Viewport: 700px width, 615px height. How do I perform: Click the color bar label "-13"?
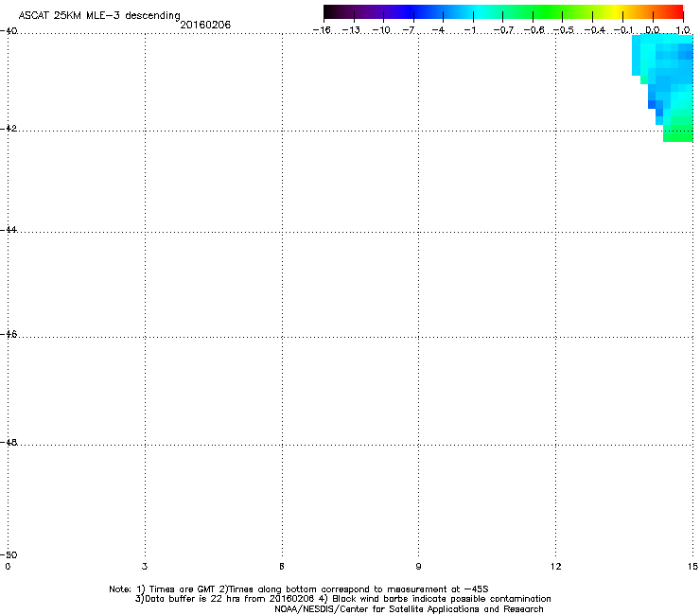click(x=351, y=30)
